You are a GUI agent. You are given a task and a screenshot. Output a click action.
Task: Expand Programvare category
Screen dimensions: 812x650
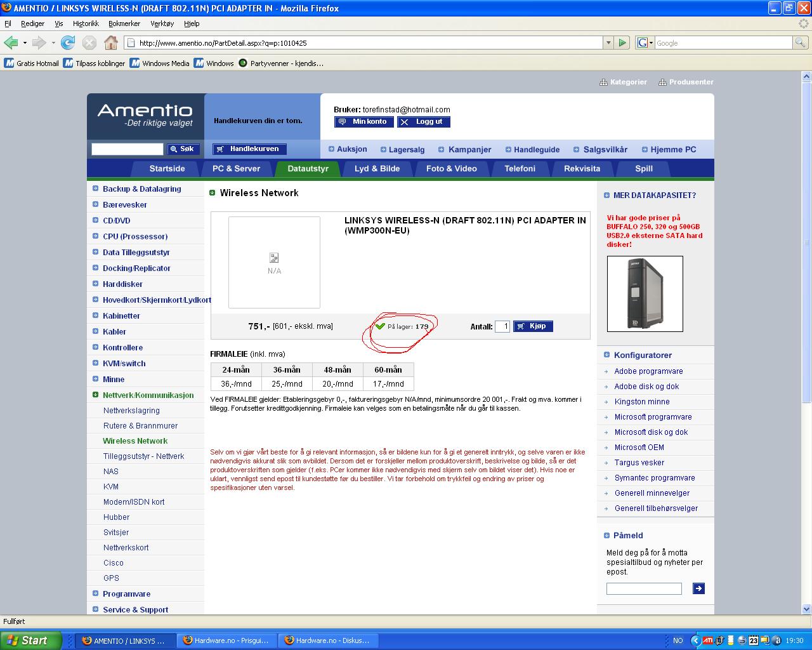[x=96, y=594]
